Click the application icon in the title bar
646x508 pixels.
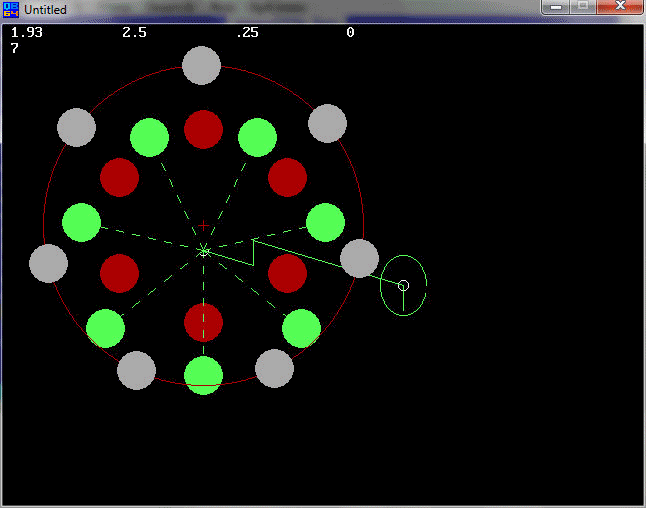tap(11, 10)
